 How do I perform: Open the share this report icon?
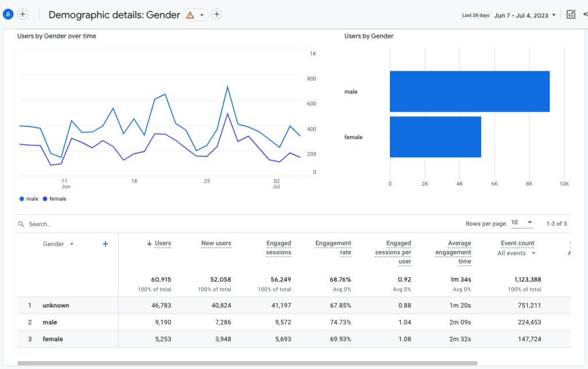[586, 14]
